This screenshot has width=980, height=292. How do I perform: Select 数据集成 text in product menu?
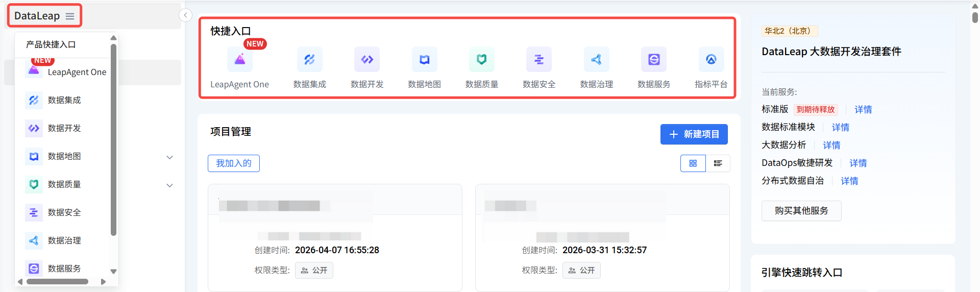click(x=64, y=100)
